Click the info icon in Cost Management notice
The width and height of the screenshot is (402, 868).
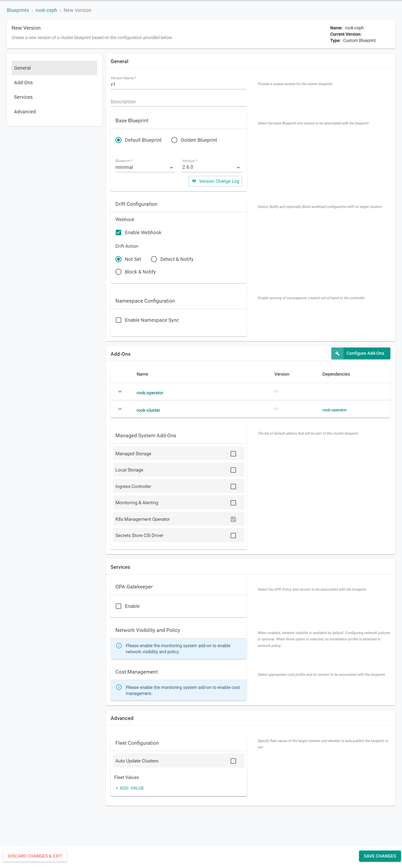119,687
